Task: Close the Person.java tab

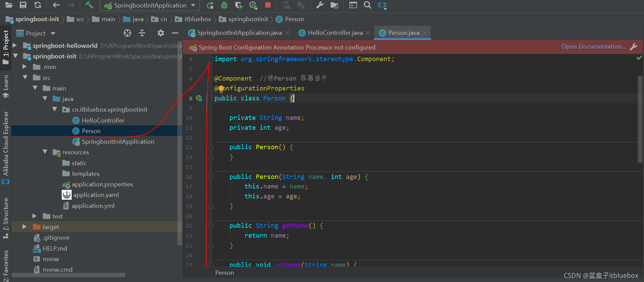Action: click(x=425, y=33)
